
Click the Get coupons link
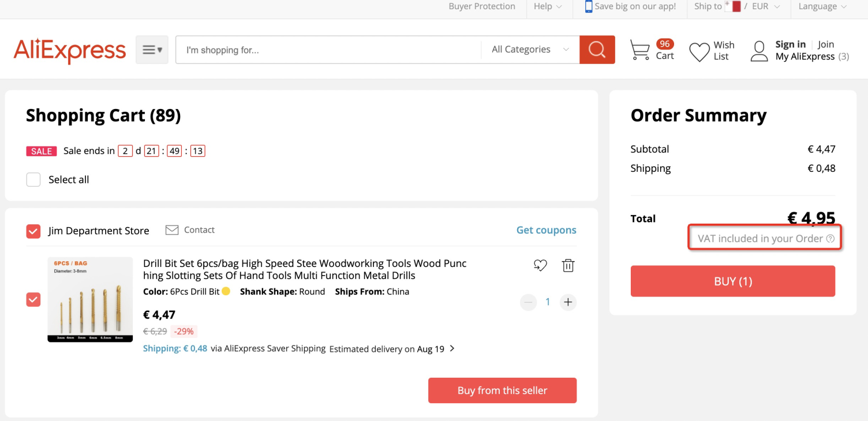[546, 230]
